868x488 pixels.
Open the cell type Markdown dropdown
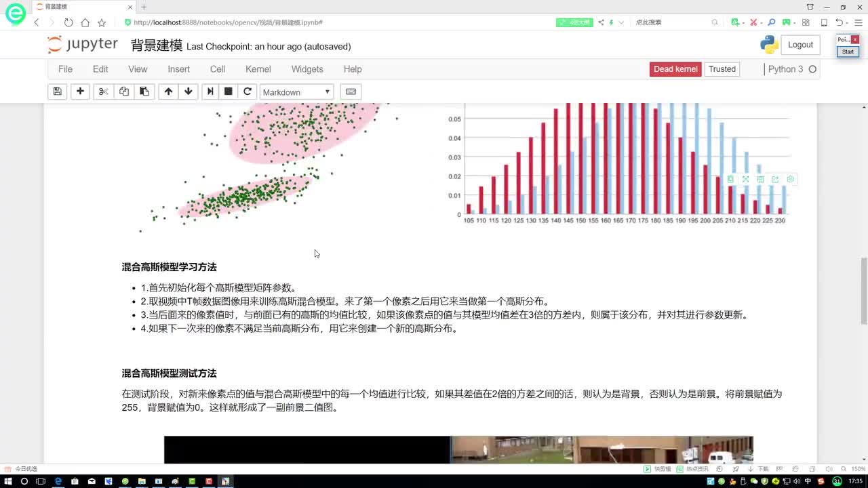point(296,92)
